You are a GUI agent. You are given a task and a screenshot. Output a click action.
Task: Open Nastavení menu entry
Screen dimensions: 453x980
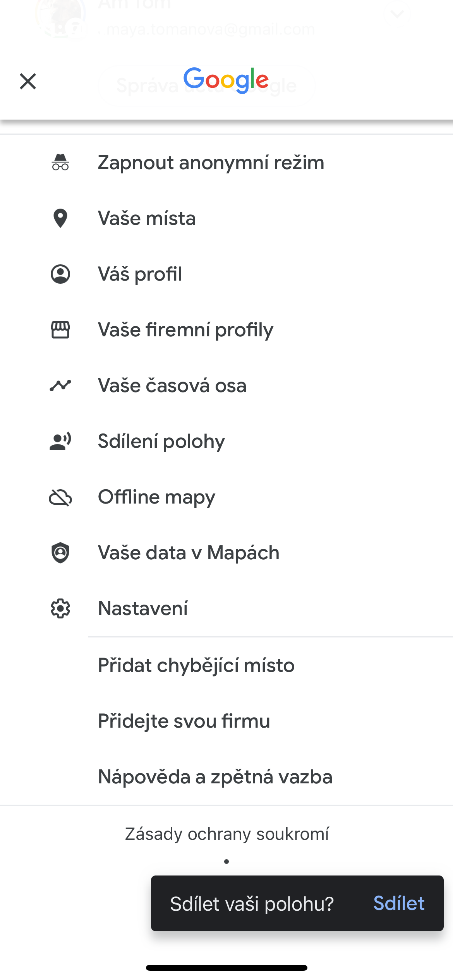click(143, 608)
